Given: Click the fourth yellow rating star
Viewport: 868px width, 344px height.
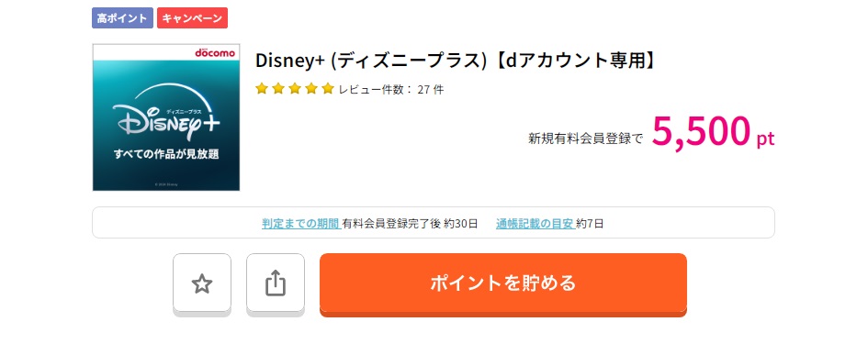Looking at the screenshot, I should click(311, 88).
